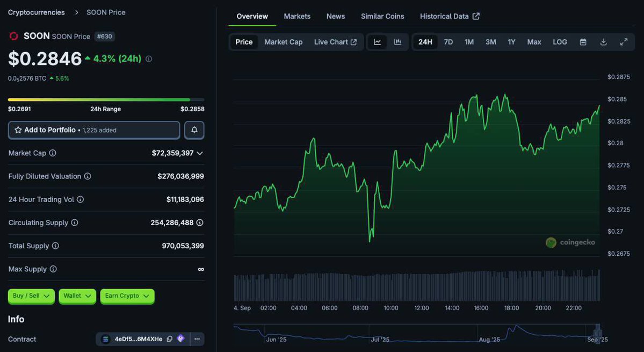Select the 24H time range
The image size is (644, 352).
[x=425, y=42]
